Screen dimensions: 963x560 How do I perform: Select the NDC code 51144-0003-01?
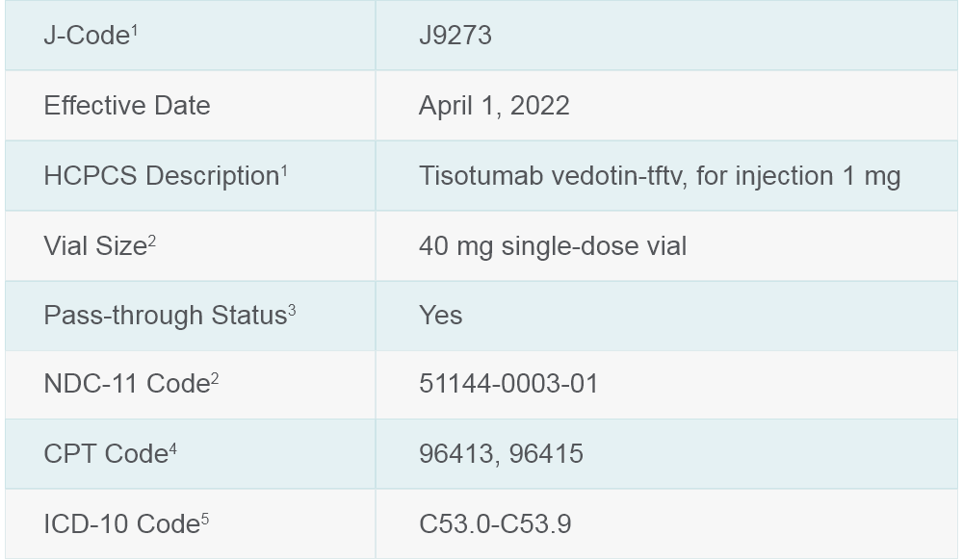pos(508,384)
